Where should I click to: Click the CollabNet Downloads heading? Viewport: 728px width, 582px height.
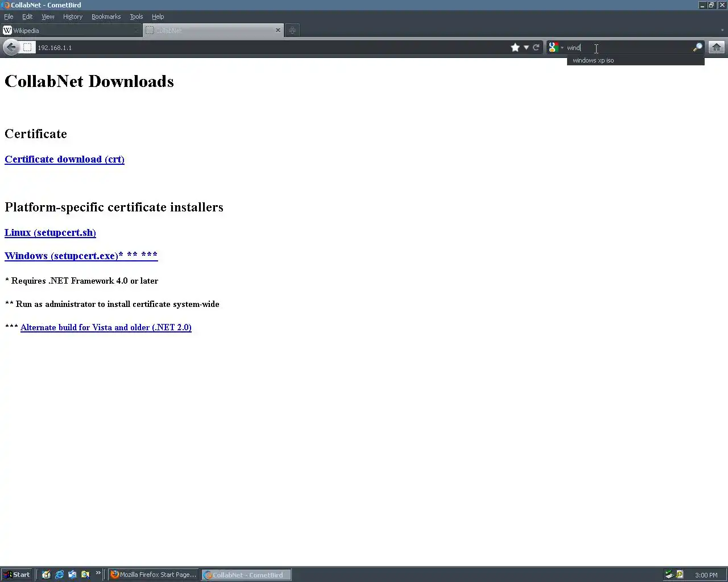click(x=89, y=81)
